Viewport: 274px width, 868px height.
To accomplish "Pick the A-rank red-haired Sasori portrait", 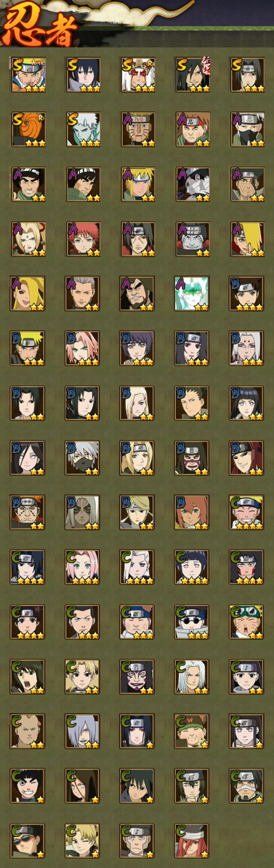I will point(83,239).
